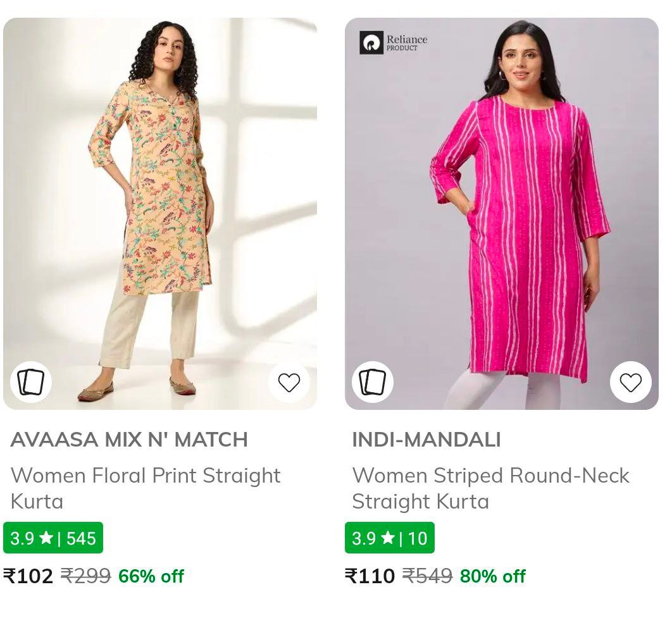Wishlist the Women Floral Print Straight Kurta

[289, 382]
